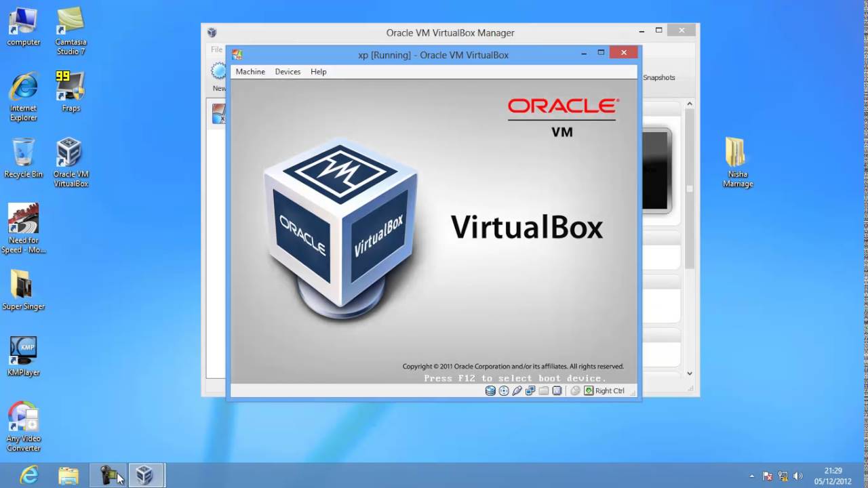Click the taskbar clock showing 21:29

point(833,476)
